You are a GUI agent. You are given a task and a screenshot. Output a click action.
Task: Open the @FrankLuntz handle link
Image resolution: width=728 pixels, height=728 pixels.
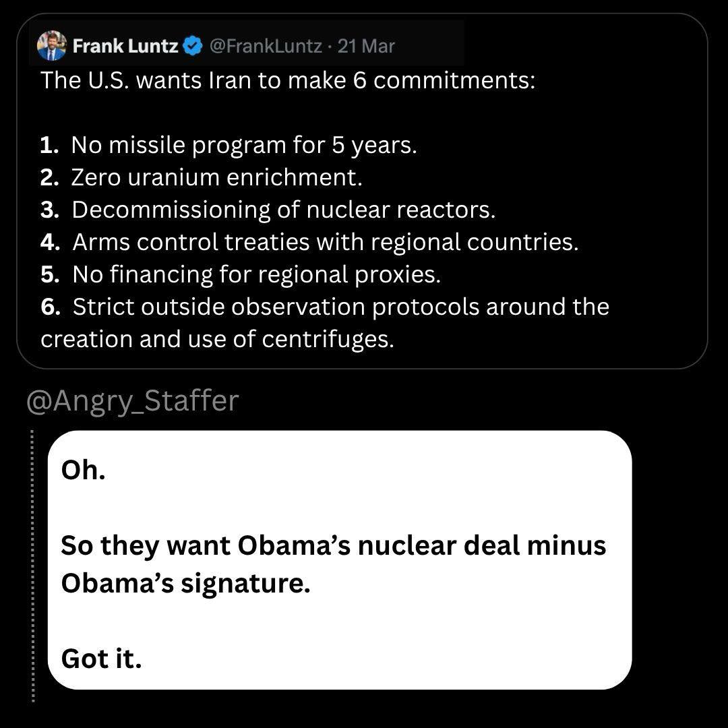tap(265, 46)
